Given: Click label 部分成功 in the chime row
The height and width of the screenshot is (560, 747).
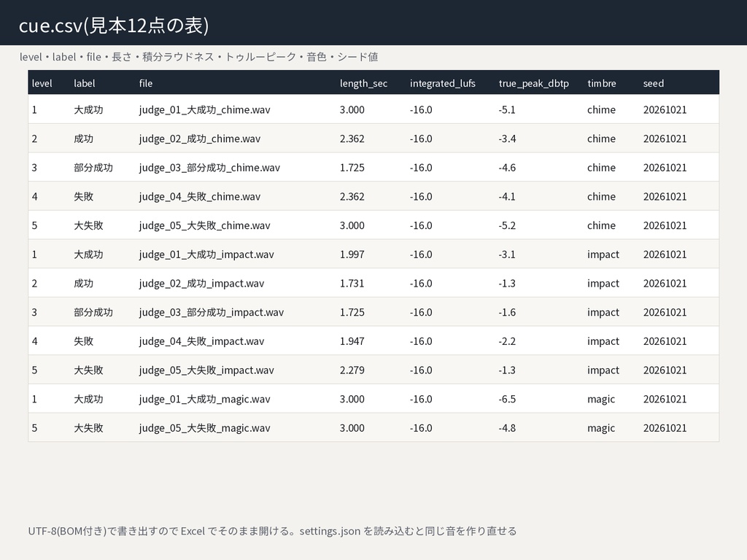Looking at the screenshot, I should coord(93,168).
